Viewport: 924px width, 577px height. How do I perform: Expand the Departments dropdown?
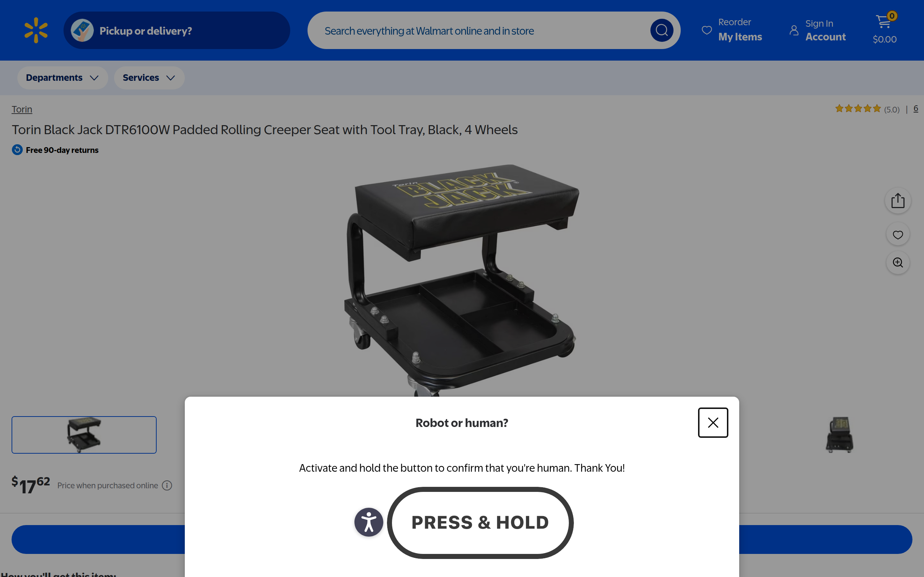tap(62, 78)
